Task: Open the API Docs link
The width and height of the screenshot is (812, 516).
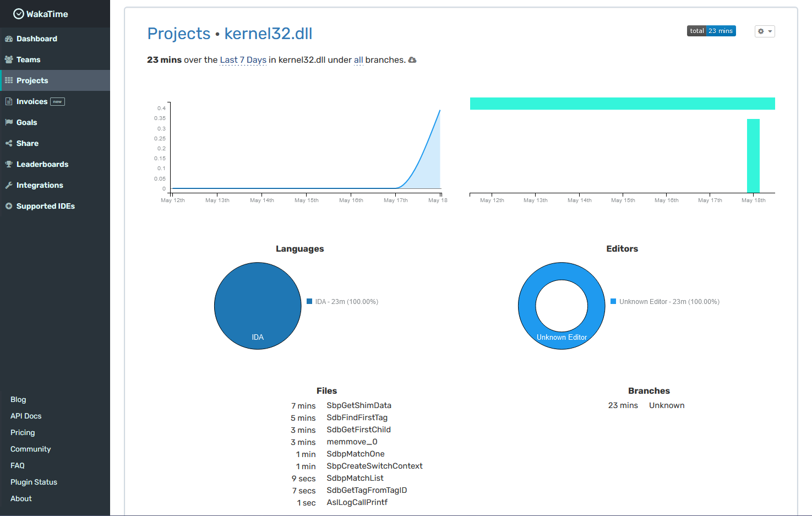Action: pos(26,416)
